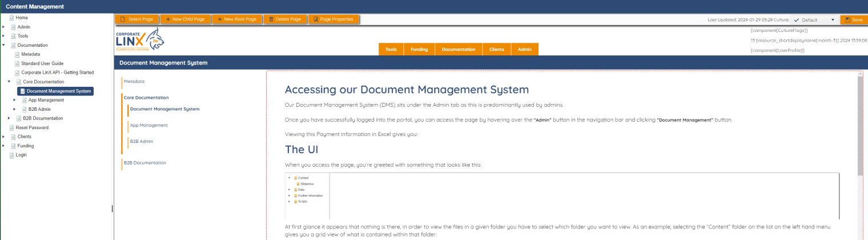Delete the current page via trash button
Image resolution: width=868 pixels, height=240 pixels.
284,19
